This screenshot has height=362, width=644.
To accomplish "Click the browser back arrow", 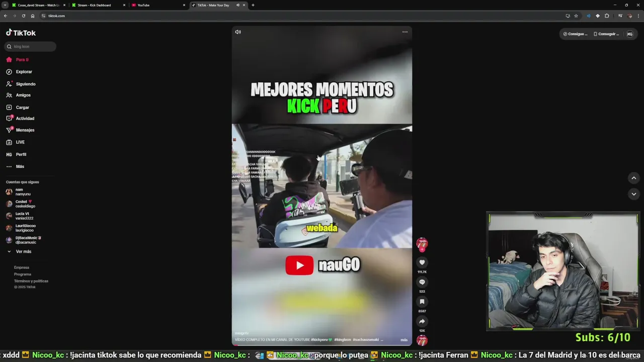I will [6, 16].
